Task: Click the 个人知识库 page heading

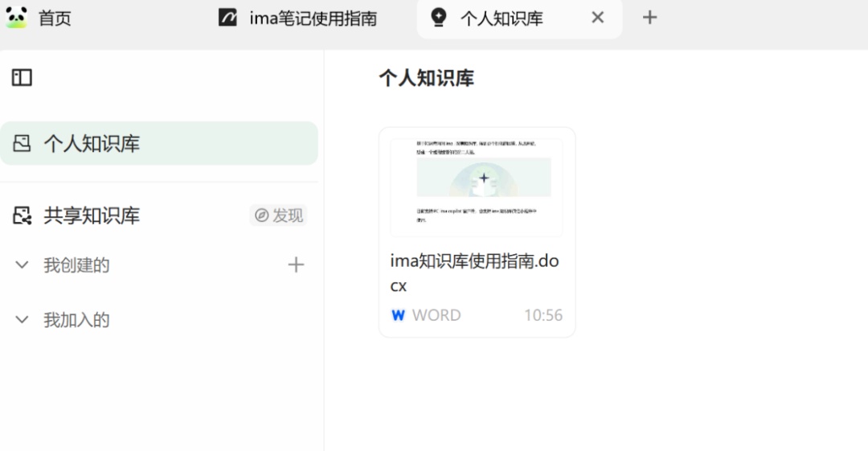Action: coord(426,78)
